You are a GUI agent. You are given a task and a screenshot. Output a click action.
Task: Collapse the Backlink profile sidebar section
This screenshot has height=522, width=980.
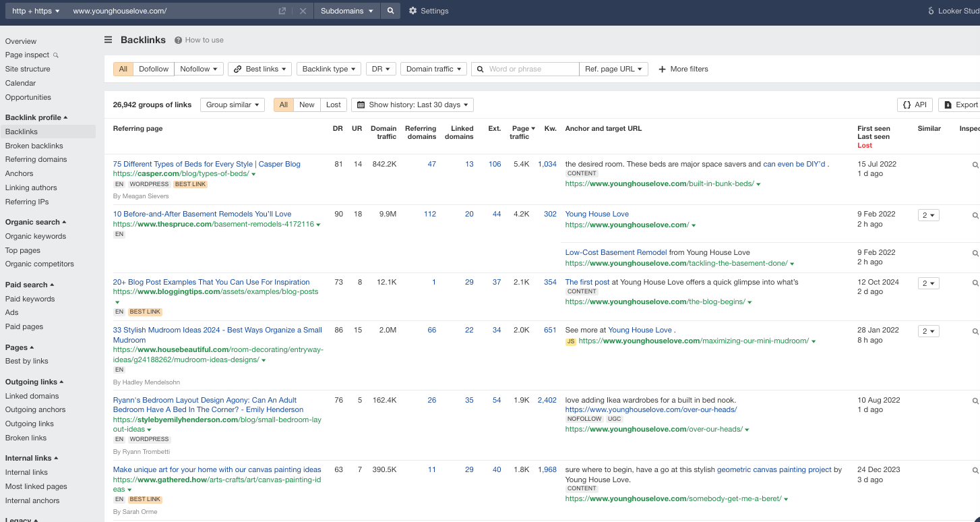click(x=36, y=117)
